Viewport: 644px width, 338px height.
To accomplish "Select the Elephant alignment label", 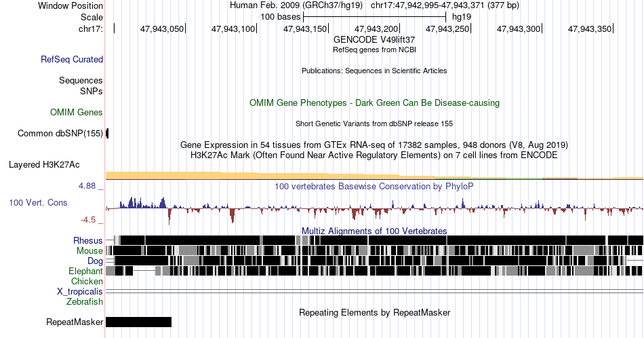I will pos(86,271).
